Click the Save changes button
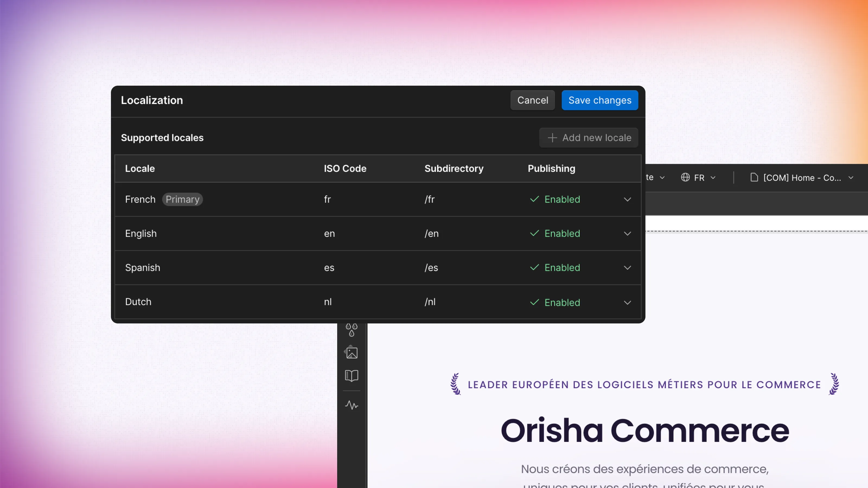Screen dimensions: 868x488 click(600, 100)
